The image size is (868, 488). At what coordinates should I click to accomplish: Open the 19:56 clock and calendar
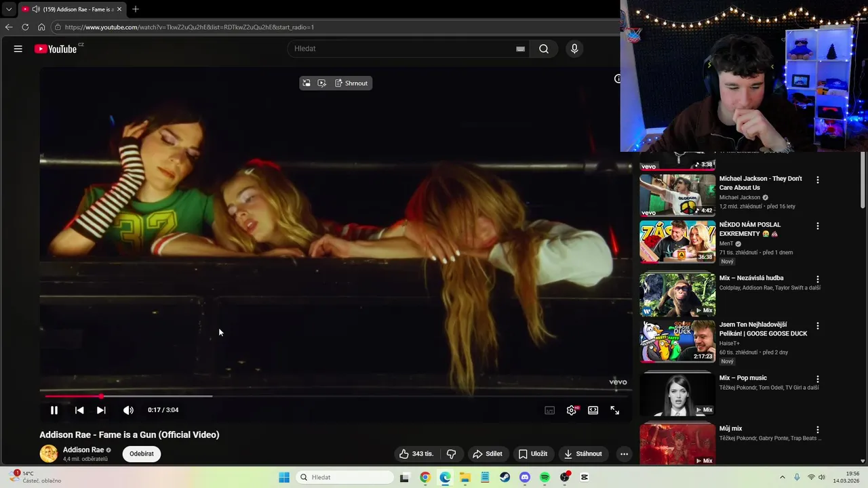847,477
